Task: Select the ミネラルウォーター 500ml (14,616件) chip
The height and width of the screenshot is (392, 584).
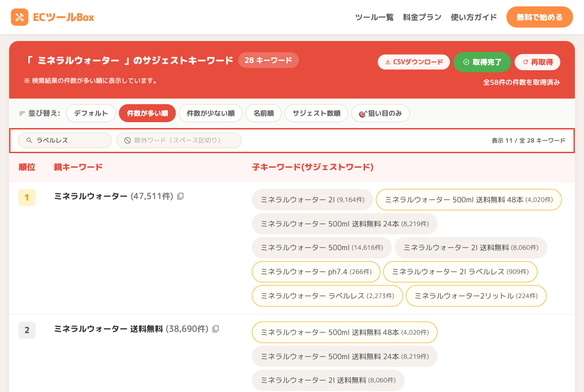Action: click(322, 248)
